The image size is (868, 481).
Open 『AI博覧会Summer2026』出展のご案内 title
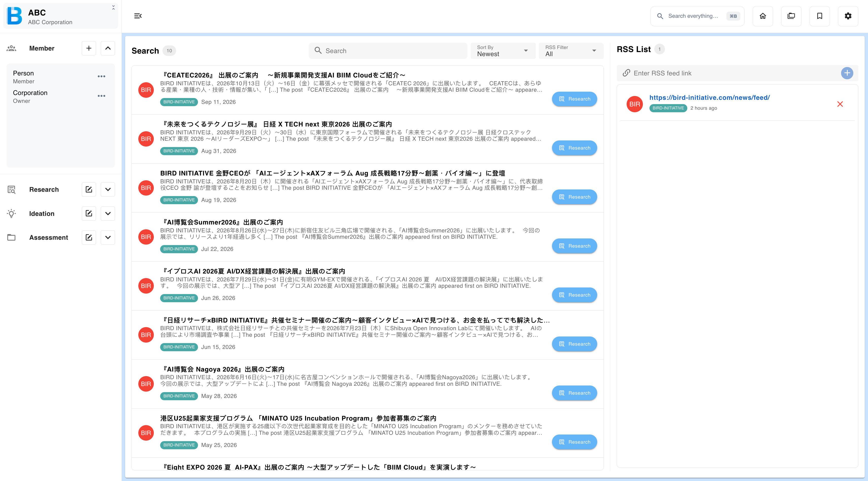222,222
